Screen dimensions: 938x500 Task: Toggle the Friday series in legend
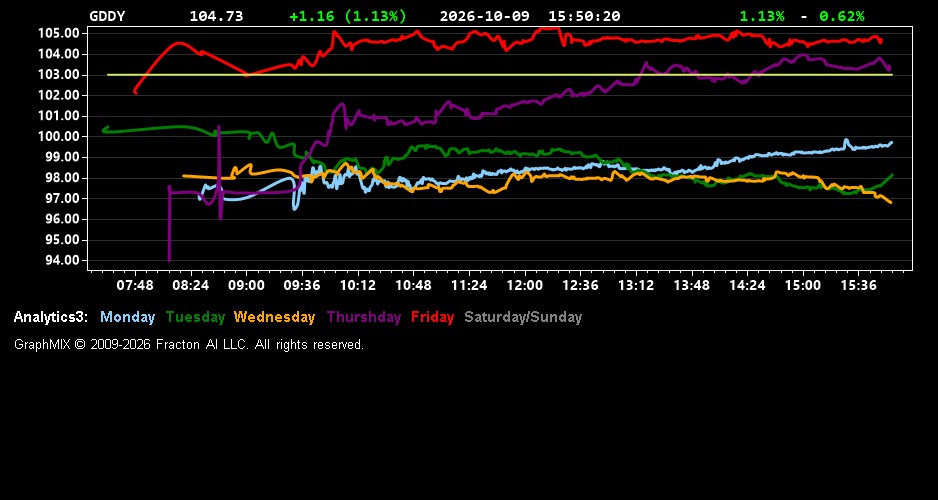point(433,317)
